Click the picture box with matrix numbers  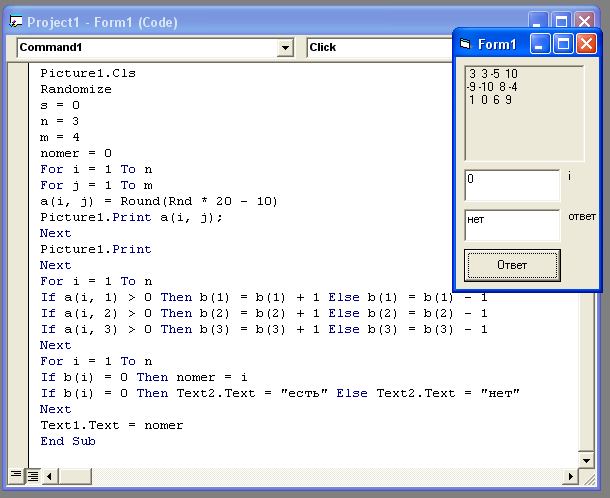pyautogui.click(x=524, y=113)
